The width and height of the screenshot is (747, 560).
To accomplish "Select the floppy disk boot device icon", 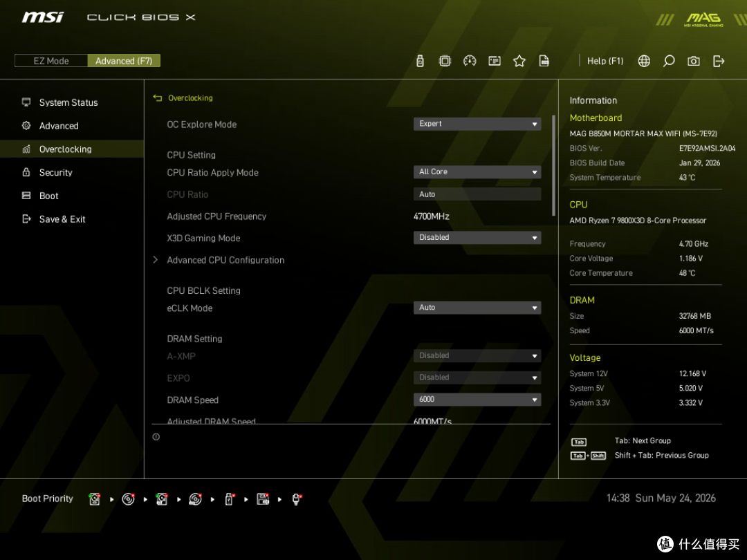I will (x=263, y=499).
